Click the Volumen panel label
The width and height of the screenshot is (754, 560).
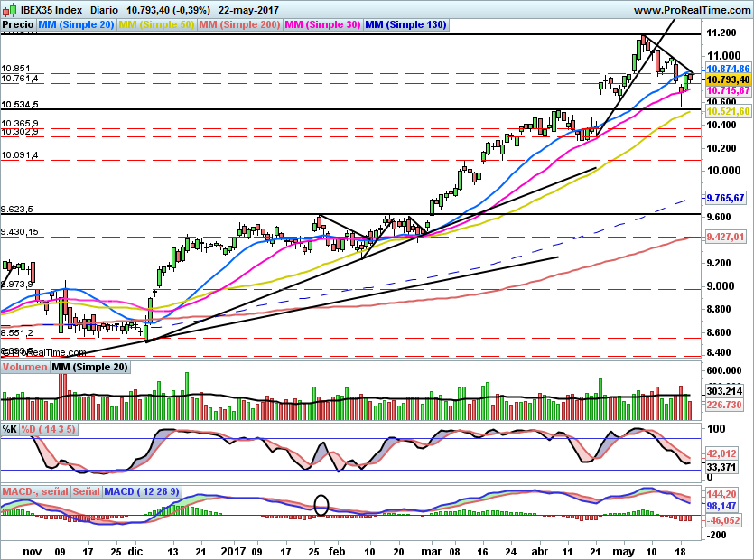point(23,367)
